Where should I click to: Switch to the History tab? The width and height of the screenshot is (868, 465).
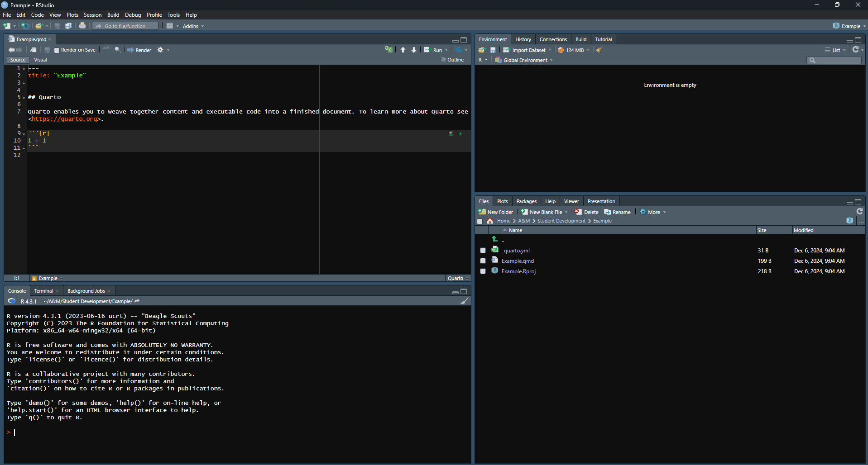coord(523,39)
